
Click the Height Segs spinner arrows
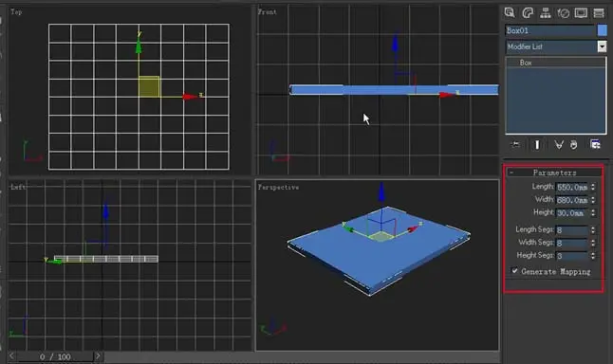click(x=593, y=256)
